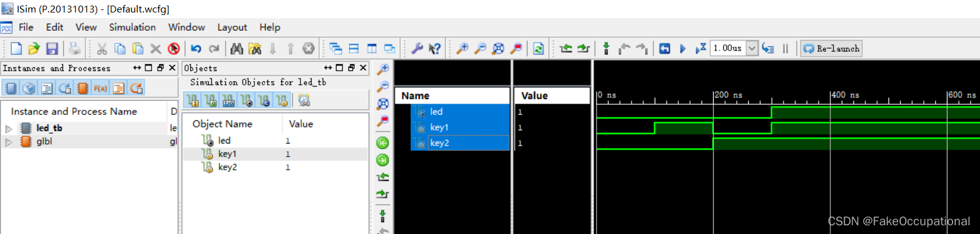Click the 1.00us run time field
Image resolution: width=980 pixels, height=234 pixels.
(728, 49)
